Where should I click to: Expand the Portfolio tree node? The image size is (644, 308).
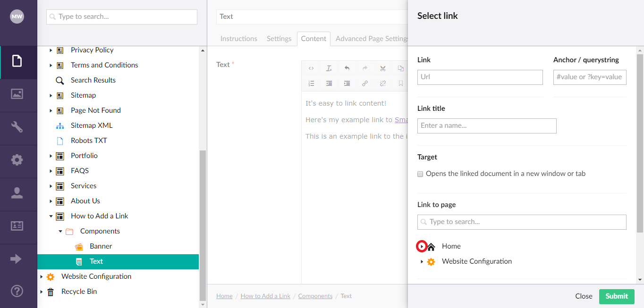coord(51,156)
